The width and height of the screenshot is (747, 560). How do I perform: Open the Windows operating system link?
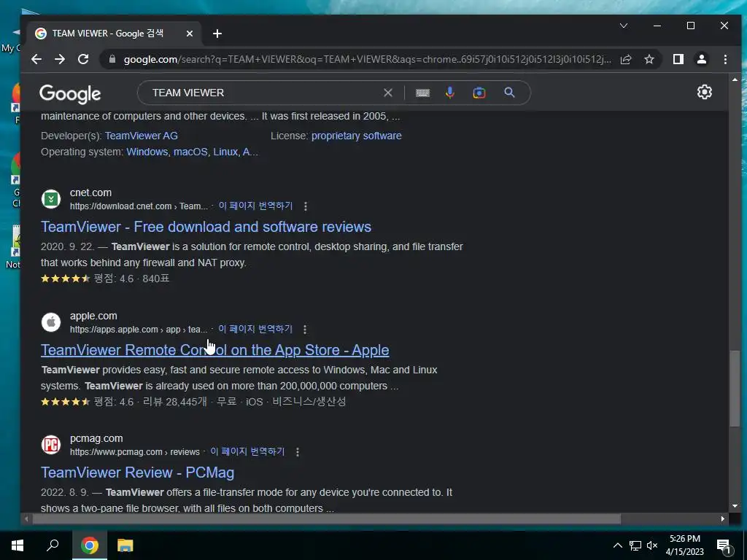point(147,152)
